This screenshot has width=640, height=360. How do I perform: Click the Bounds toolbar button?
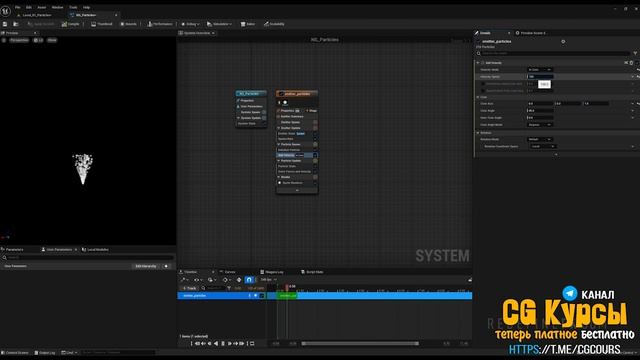click(128, 24)
